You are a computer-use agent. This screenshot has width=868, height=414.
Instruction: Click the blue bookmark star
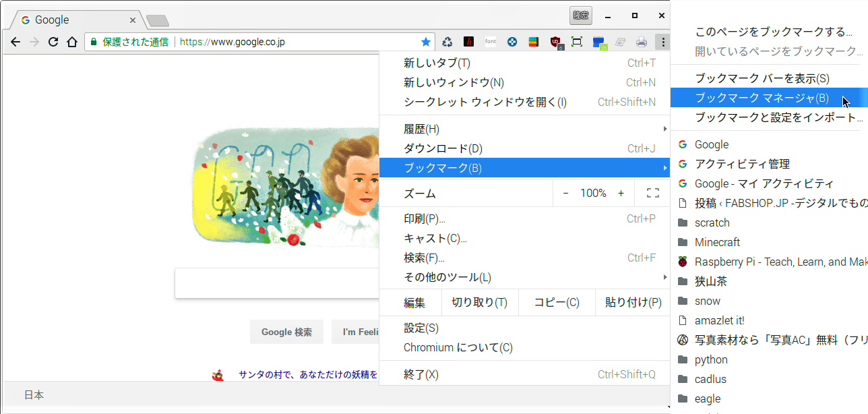point(426,42)
